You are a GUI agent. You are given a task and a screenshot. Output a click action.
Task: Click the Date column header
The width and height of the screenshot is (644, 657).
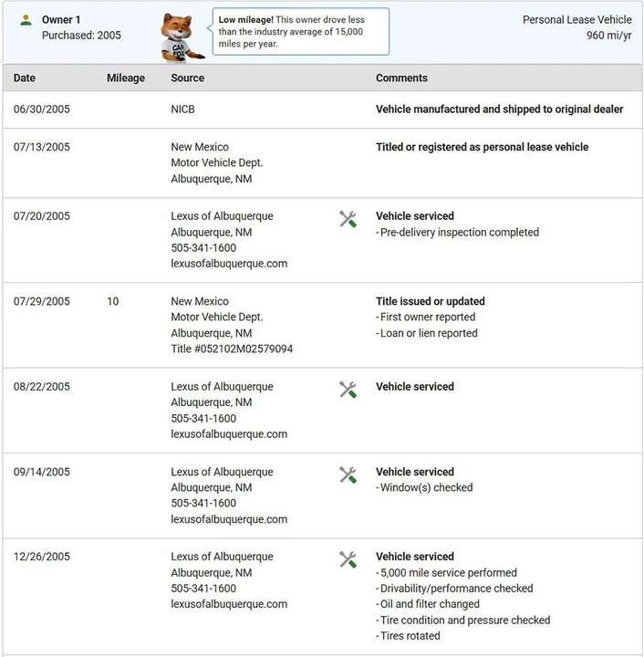pos(25,78)
